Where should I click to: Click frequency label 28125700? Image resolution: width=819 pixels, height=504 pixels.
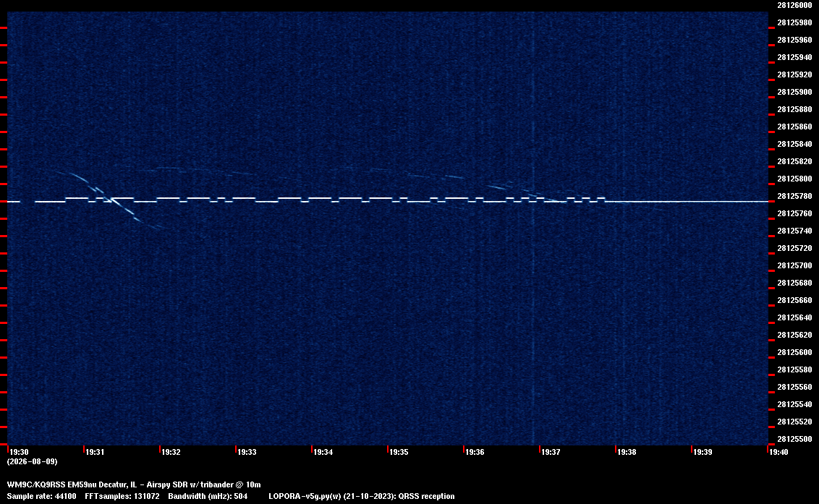[x=794, y=265]
